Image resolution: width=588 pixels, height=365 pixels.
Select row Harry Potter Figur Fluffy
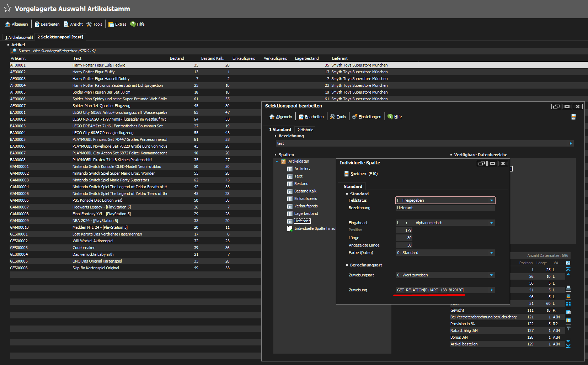pos(299,72)
